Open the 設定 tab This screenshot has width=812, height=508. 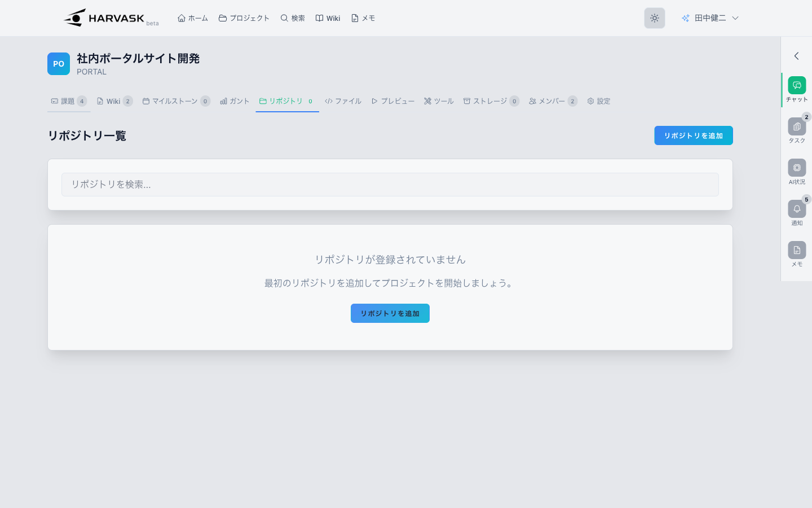click(599, 101)
